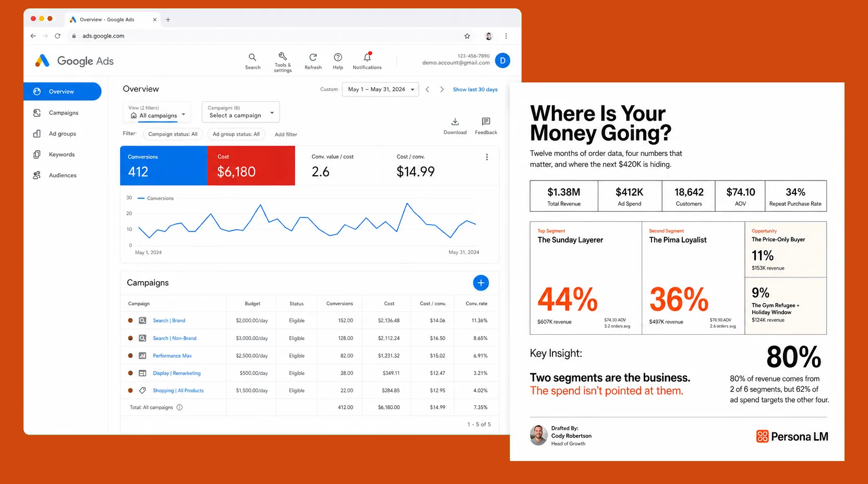Image resolution: width=868 pixels, height=484 pixels.
Task: Expand the All campaigns view dropdown
Action: (157, 112)
